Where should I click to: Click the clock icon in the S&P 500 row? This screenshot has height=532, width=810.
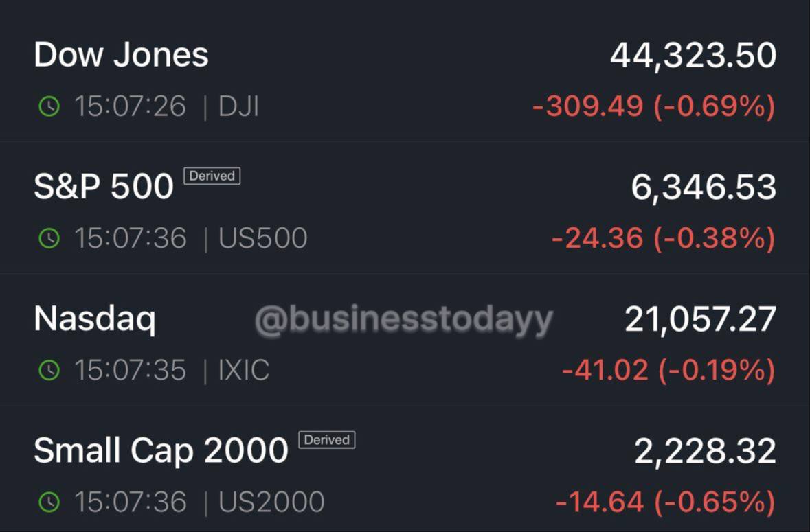49,238
